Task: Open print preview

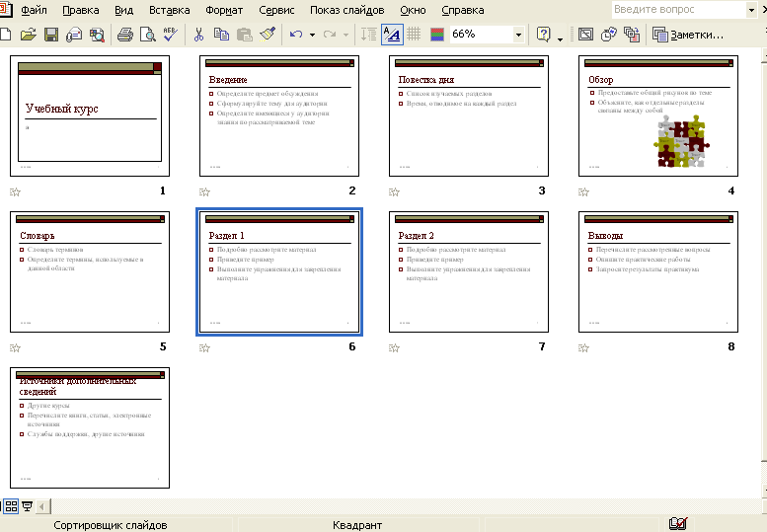Action: [148, 35]
